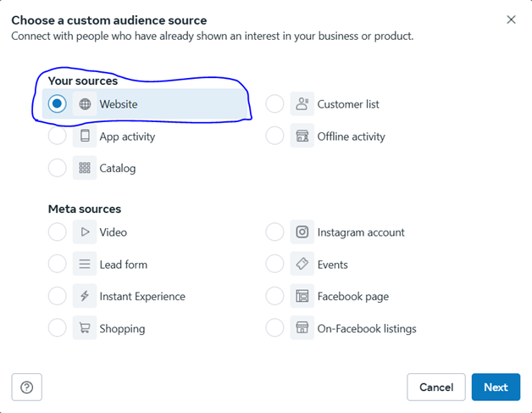Click the Customer list person icon
This screenshot has height=413, width=532.
pyautogui.click(x=302, y=104)
